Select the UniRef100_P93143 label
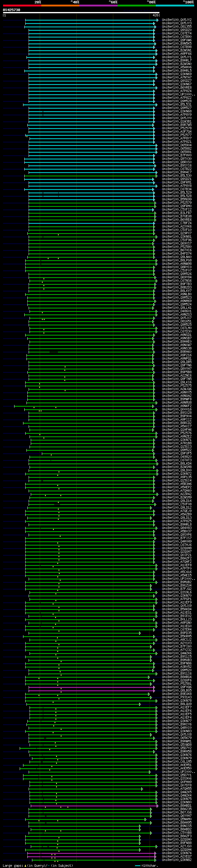Viewport: 197px width, 868px height. click(x=176, y=697)
